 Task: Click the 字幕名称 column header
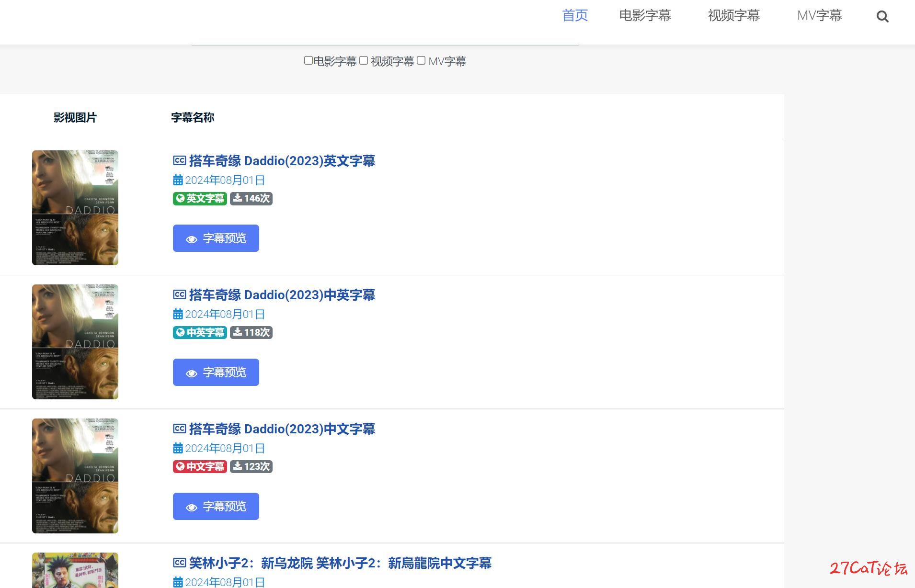click(193, 118)
